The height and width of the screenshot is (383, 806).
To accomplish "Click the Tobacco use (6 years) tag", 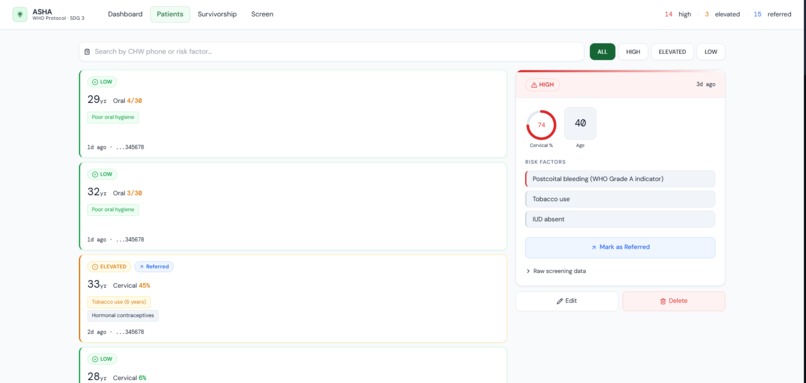I will coord(119,302).
